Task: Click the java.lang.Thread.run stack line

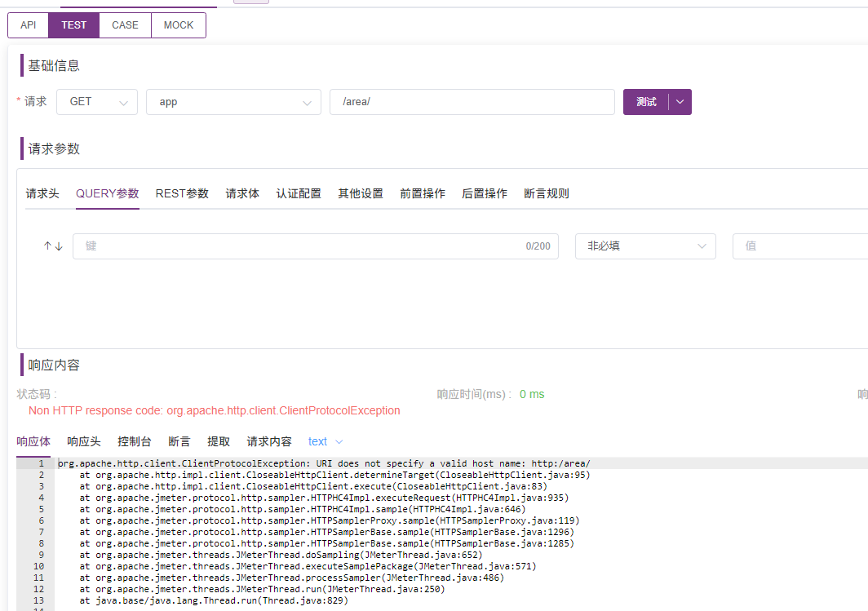Action: pos(214,600)
